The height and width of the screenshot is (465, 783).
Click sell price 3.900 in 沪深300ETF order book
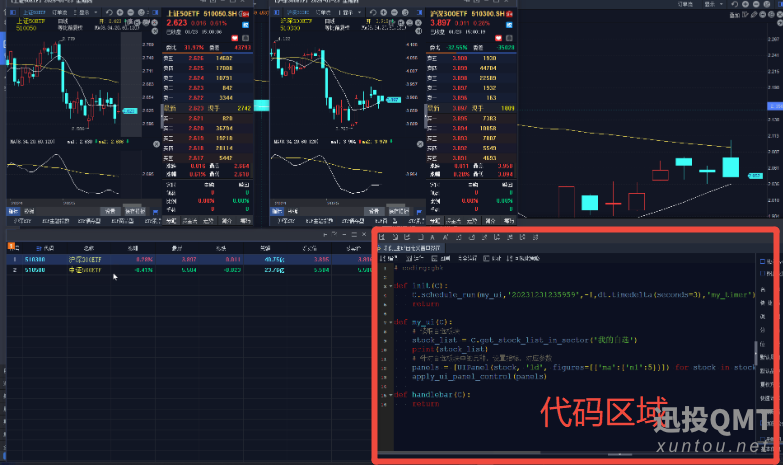[x=459, y=58]
